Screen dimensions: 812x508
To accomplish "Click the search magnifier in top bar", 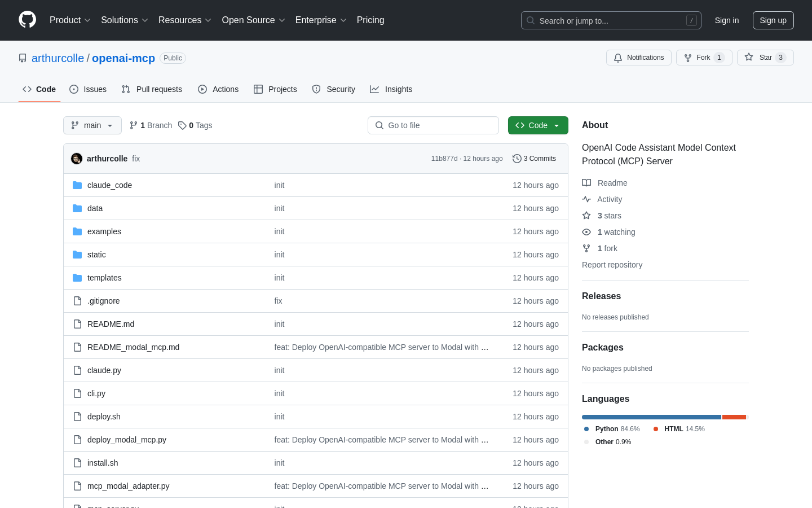I will click(x=531, y=20).
